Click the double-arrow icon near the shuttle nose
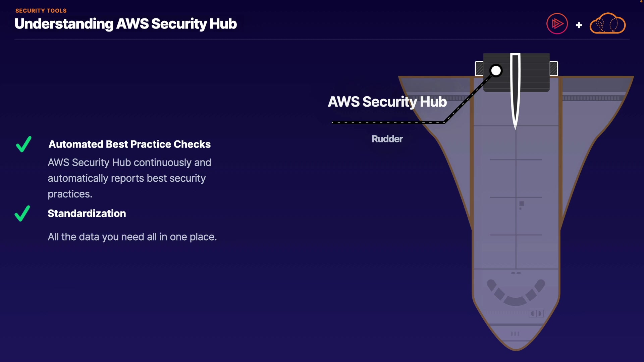Screen dimensions: 644x362 (536, 313)
